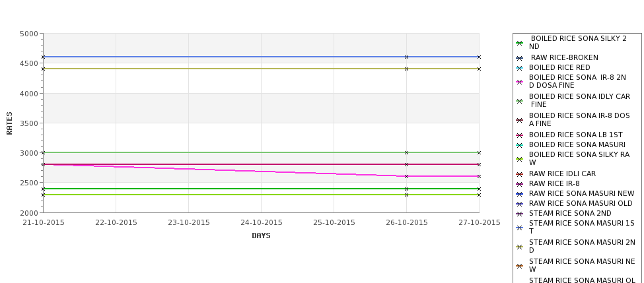This screenshot has width=644, height=283.
Task: Click the DAYS axis title
Action: (261, 236)
